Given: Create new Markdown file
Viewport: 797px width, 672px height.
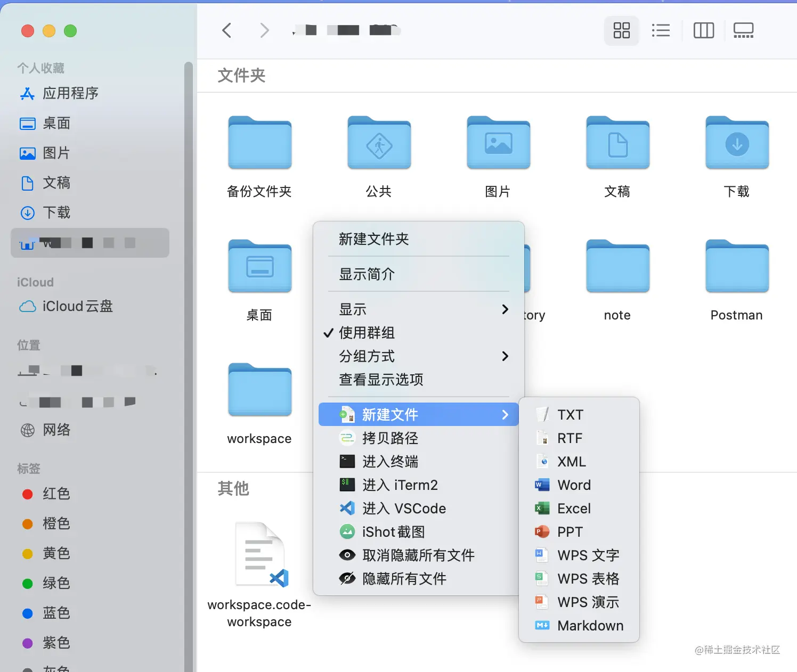Looking at the screenshot, I should pos(579,626).
